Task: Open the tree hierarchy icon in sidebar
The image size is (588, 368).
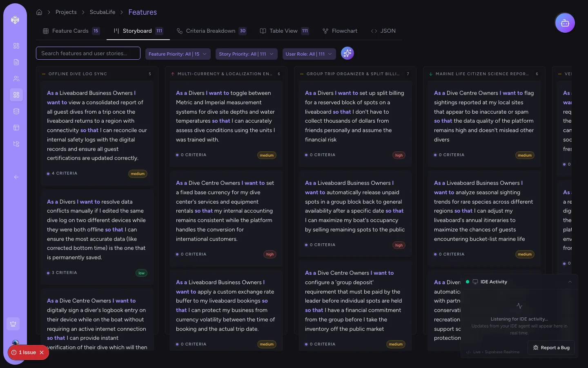Action: pos(16,144)
